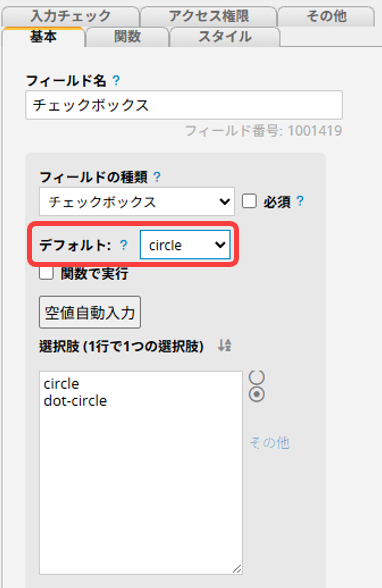
Task: Click the フィールド名 text input
Action: (x=184, y=105)
